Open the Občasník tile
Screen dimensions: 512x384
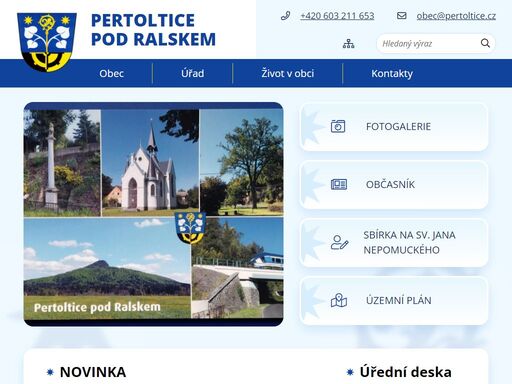tap(394, 185)
